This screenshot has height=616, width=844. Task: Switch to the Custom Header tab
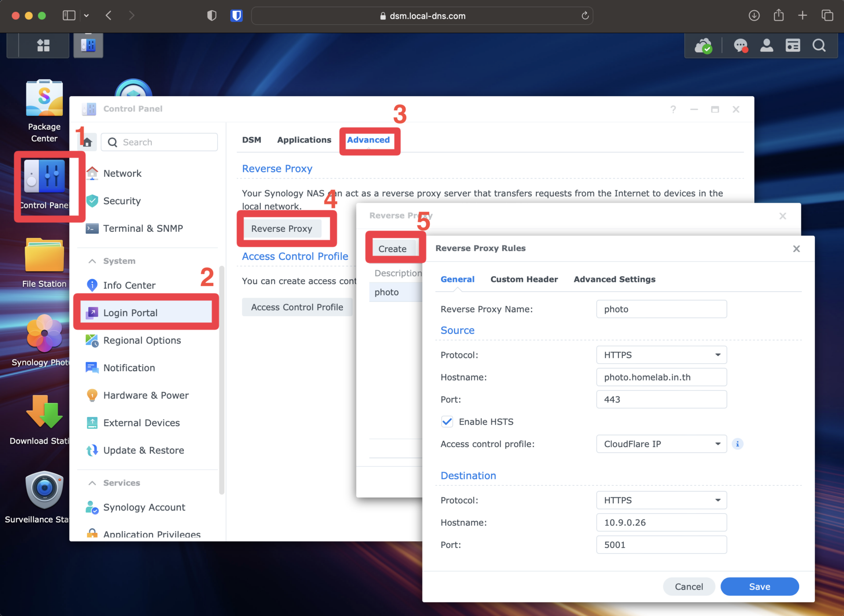pos(524,279)
